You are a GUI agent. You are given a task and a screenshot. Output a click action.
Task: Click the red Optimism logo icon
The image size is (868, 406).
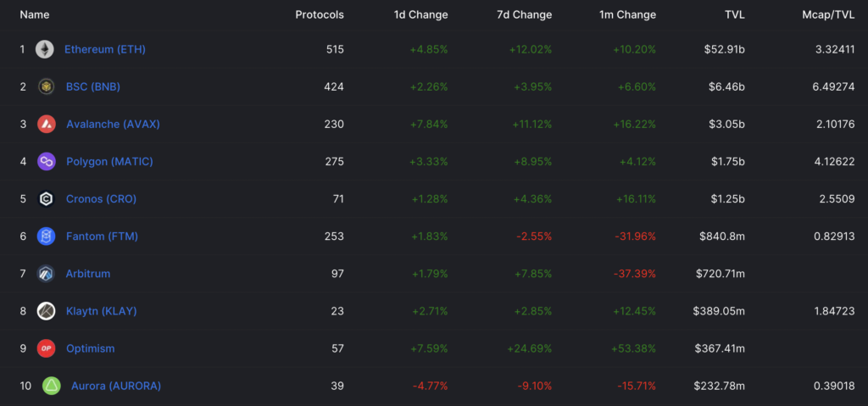(47, 348)
